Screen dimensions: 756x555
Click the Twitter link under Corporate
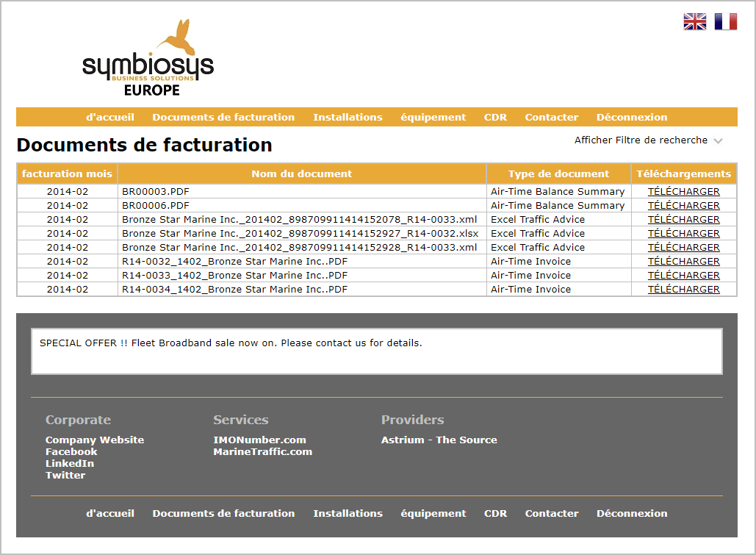[x=65, y=476]
